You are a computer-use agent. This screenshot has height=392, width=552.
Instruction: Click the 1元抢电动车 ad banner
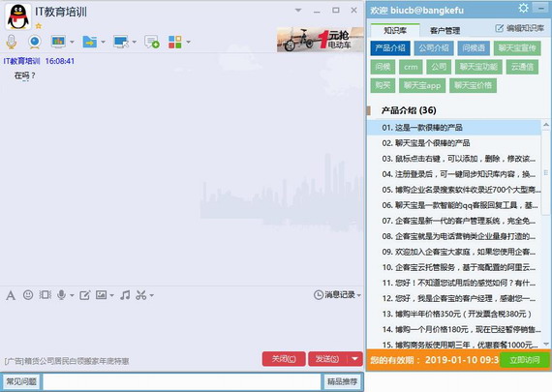coord(320,40)
